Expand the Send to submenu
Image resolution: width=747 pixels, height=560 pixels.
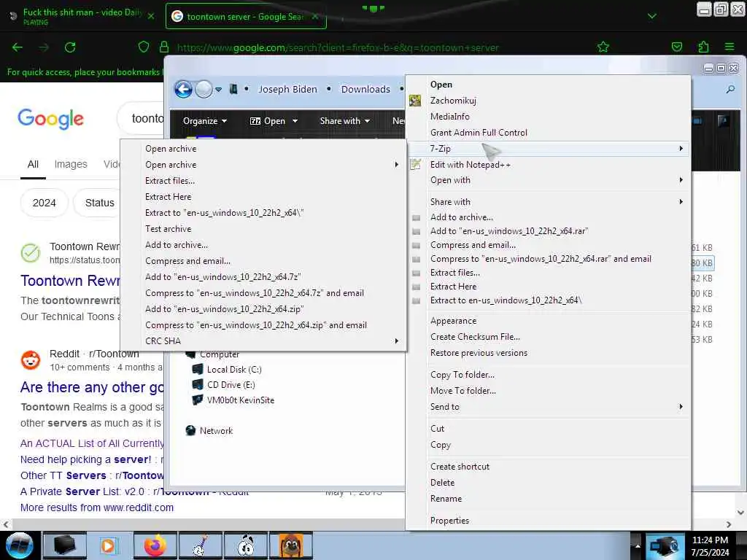681,407
